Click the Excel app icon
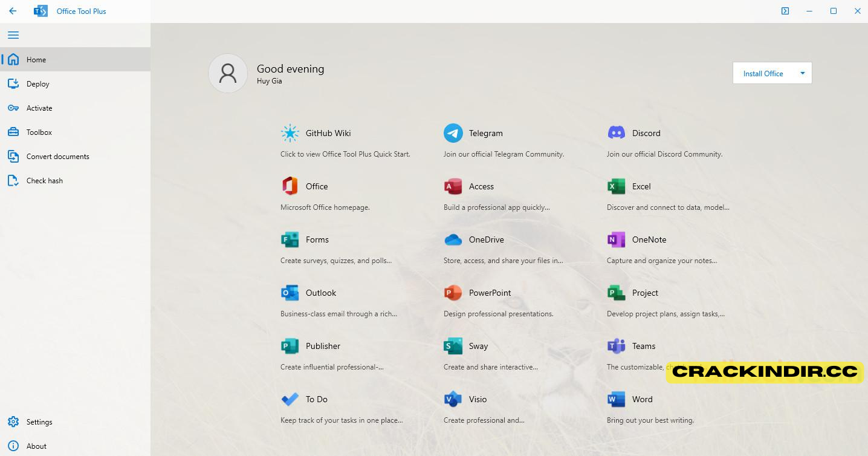The image size is (868, 456). tap(617, 186)
